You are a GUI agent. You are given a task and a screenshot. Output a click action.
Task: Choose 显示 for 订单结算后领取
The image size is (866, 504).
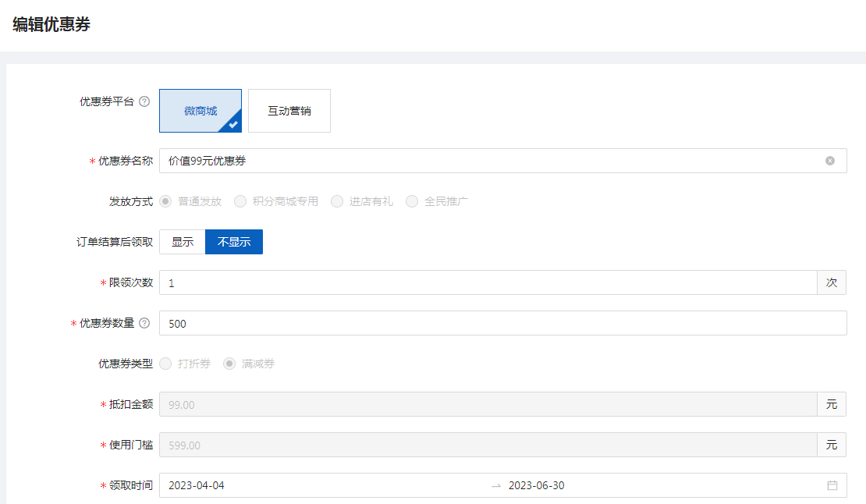coord(183,242)
